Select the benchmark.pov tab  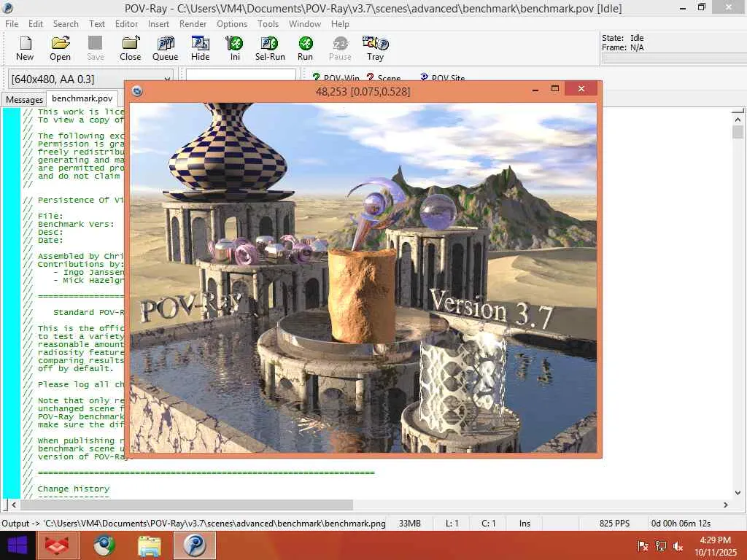82,98
